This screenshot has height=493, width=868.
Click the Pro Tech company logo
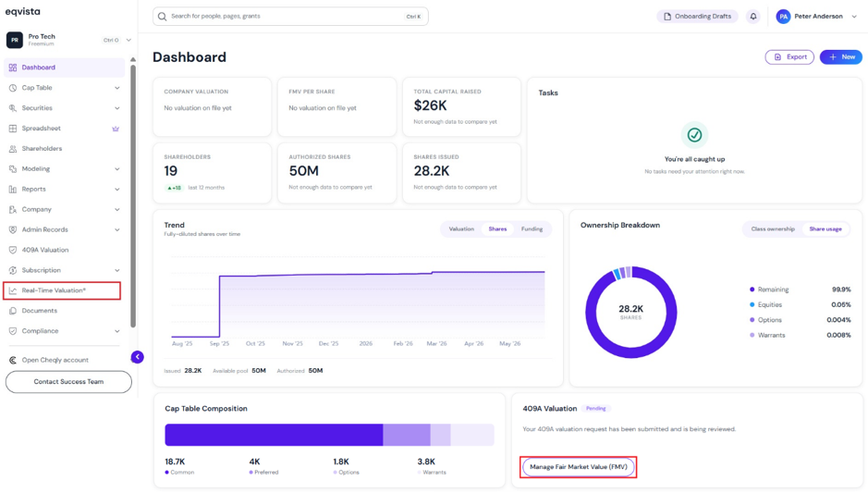click(15, 40)
